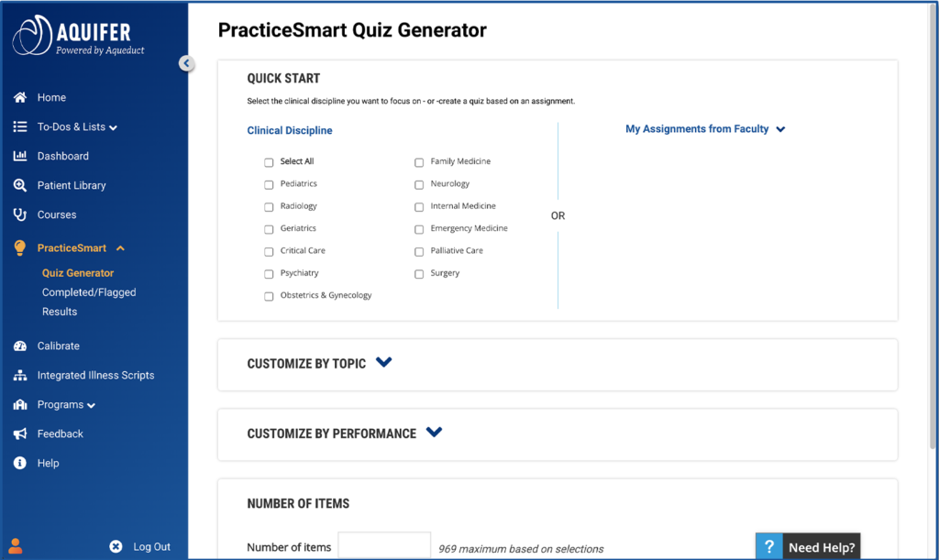Click the Log Out link
The width and height of the screenshot is (939, 560).
tap(150, 546)
